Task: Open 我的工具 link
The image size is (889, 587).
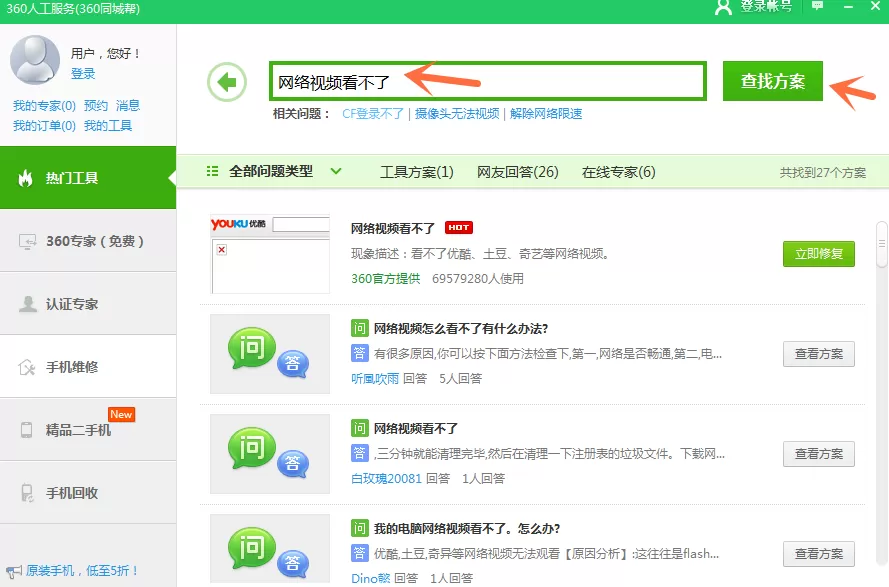Action: pyautogui.click(x=108, y=126)
